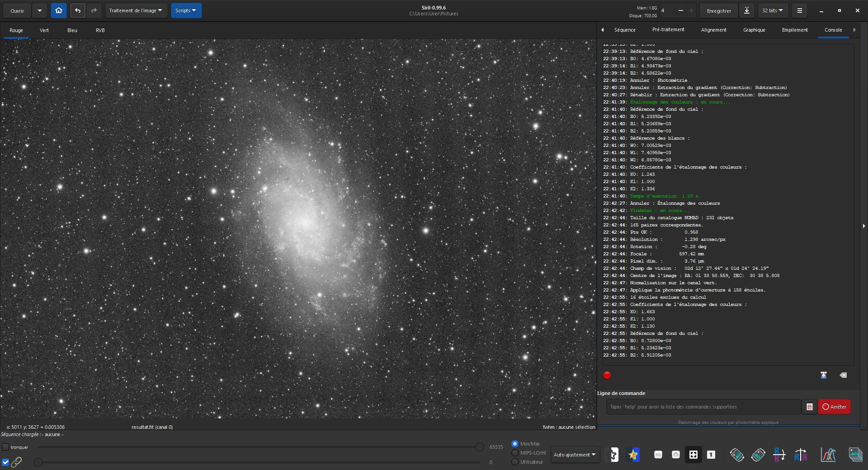Rotate the image 90 degrees clockwise
Image resolution: width=868 pixels, height=470 pixels.
758,455
